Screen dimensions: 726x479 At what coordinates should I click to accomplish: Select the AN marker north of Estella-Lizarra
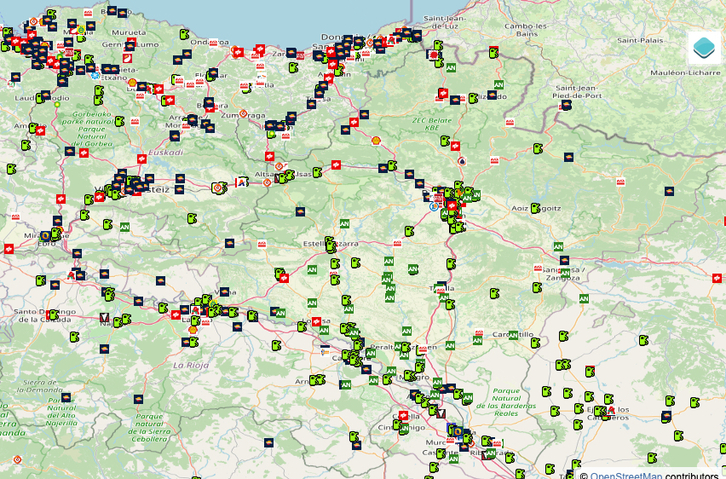click(344, 224)
